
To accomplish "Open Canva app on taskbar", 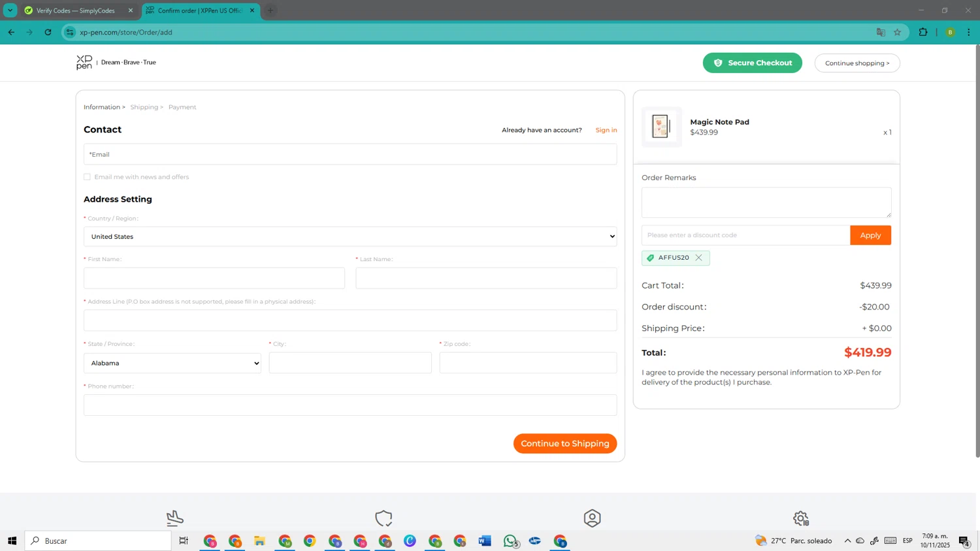I will click(x=410, y=541).
